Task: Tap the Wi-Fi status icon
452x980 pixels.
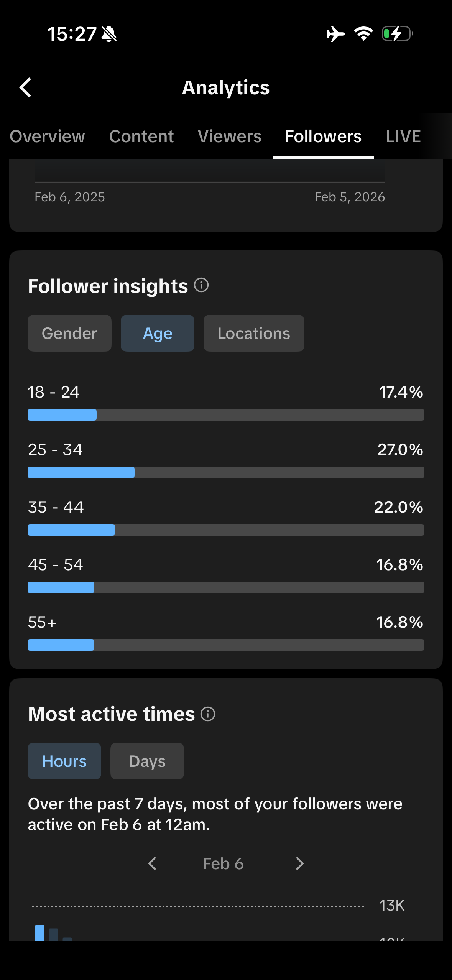Action: 363,34
